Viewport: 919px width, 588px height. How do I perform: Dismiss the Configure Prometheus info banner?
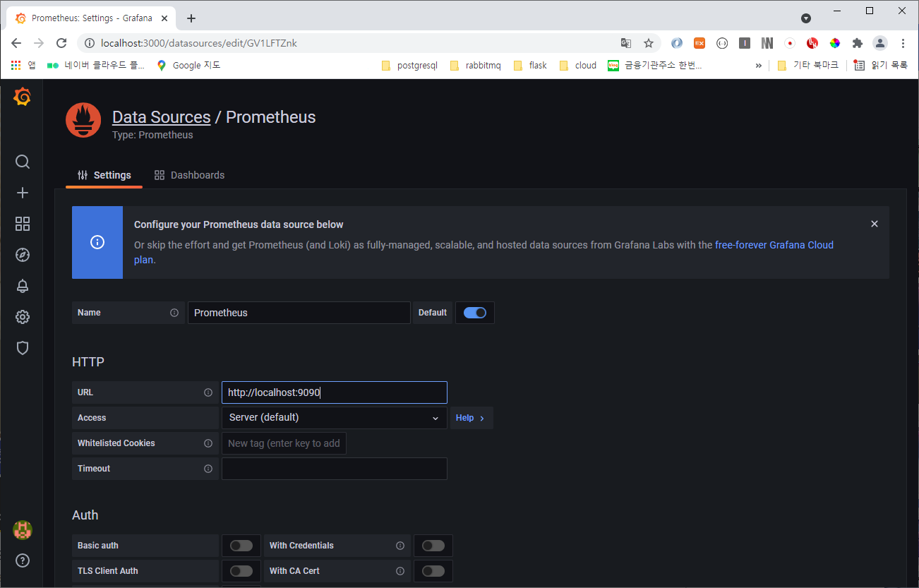[875, 224]
